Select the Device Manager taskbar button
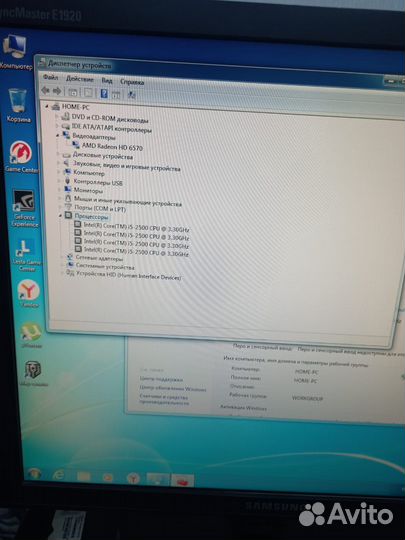The height and width of the screenshot is (540, 405). point(158,479)
